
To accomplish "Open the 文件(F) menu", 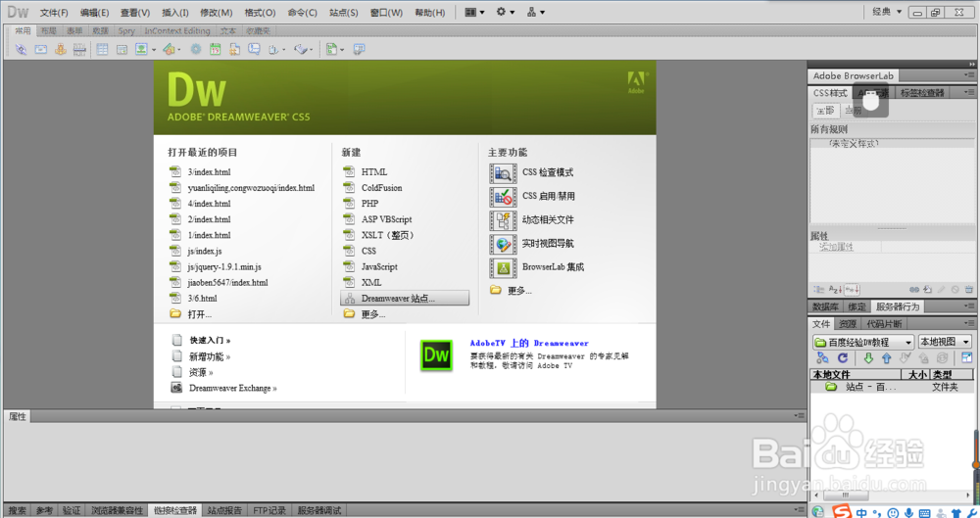I will (54, 13).
